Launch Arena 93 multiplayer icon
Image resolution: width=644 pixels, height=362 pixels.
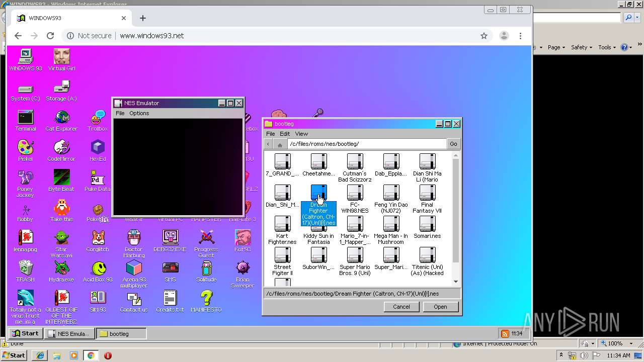[134, 275]
